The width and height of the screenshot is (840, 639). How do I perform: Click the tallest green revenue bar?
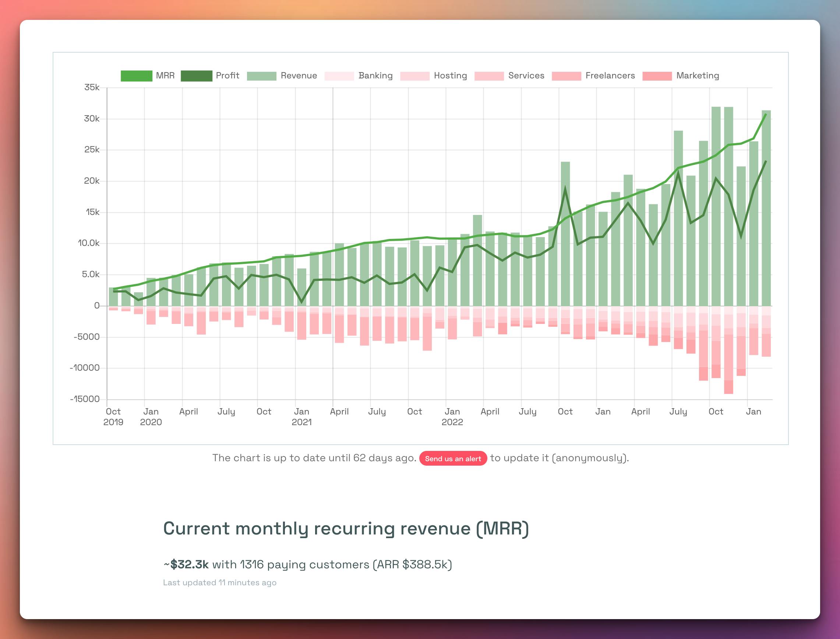pyautogui.click(x=716, y=206)
